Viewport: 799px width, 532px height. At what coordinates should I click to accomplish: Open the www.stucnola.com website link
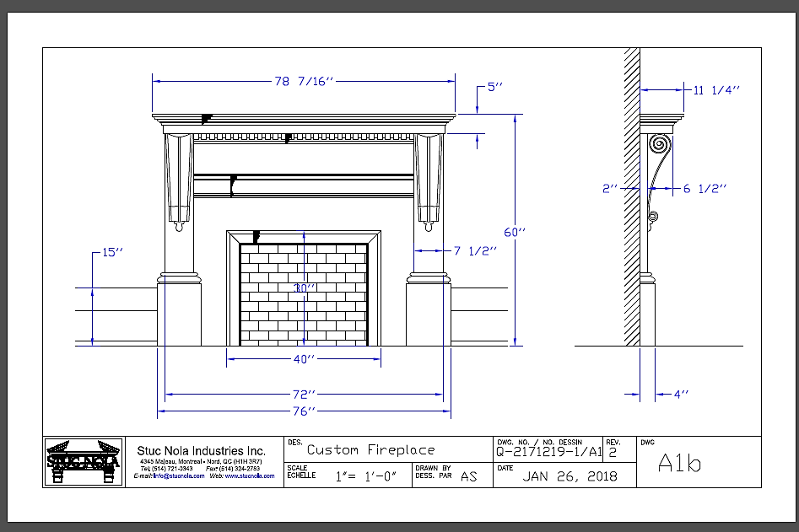click(250, 476)
